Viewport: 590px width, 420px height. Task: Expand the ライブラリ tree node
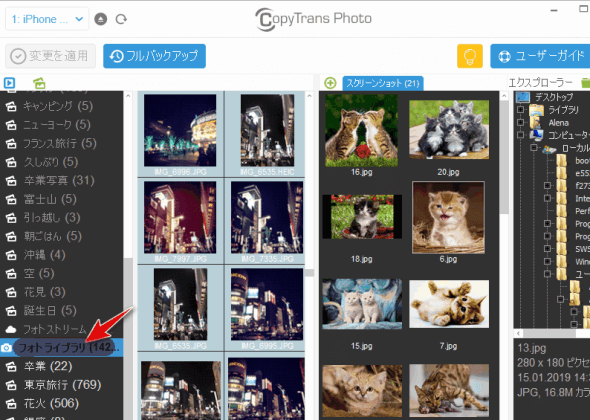pyautogui.click(x=520, y=110)
